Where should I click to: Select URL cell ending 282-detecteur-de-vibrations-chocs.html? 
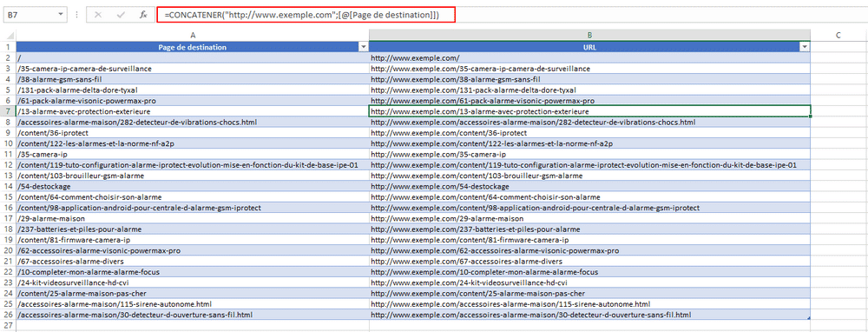(x=589, y=122)
